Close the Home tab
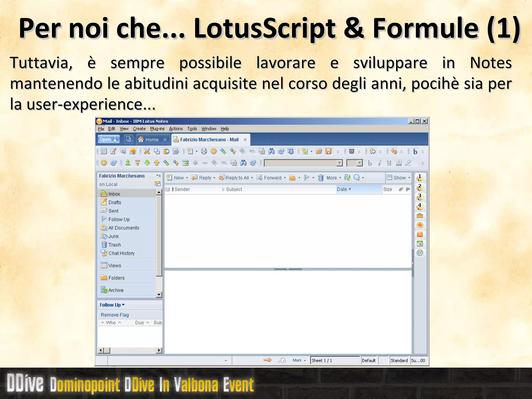This screenshot has height=399, width=532. (165, 139)
